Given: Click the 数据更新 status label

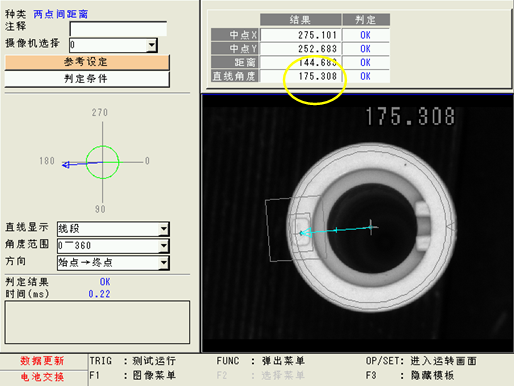Looking at the screenshot, I should (42, 361).
